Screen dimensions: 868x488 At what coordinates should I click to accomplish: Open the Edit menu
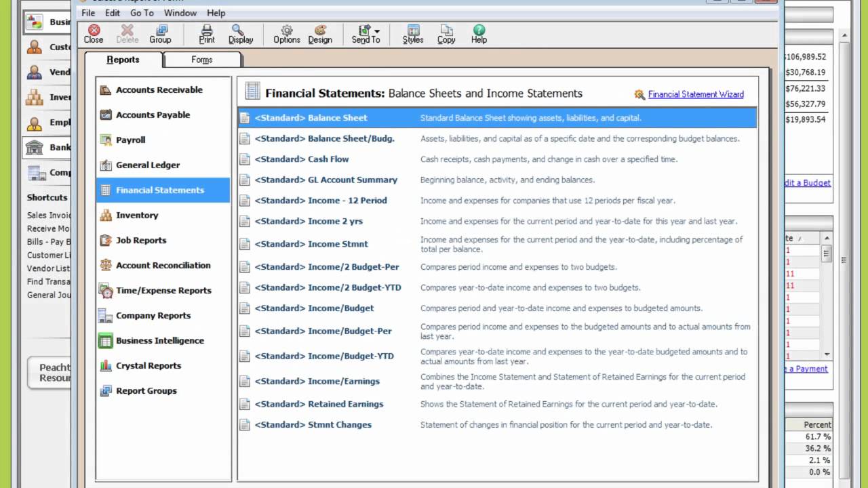(113, 13)
